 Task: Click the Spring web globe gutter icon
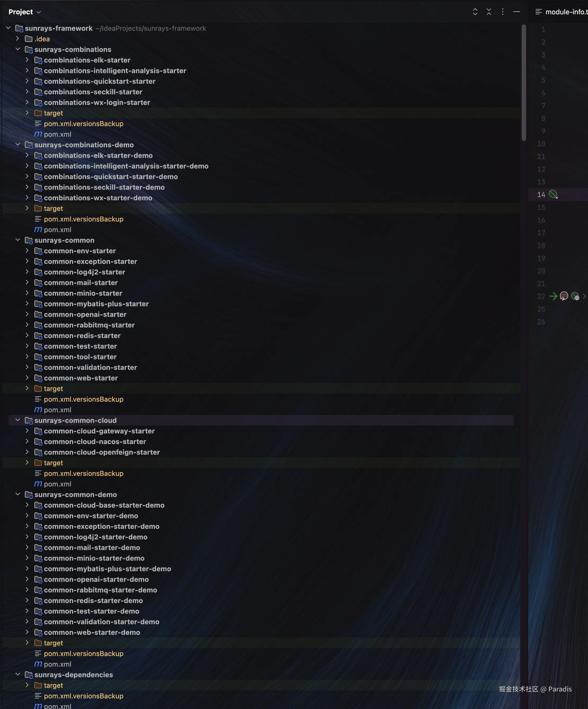(575, 296)
